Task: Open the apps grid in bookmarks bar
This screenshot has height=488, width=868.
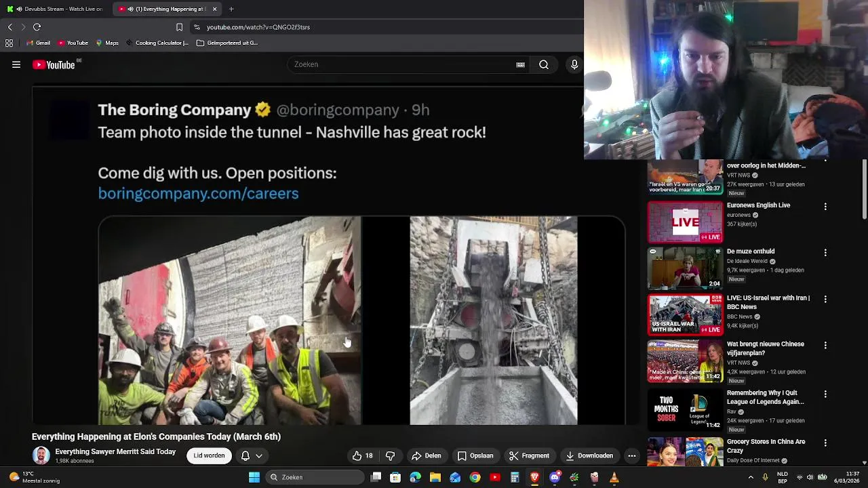Action: tap(9, 43)
